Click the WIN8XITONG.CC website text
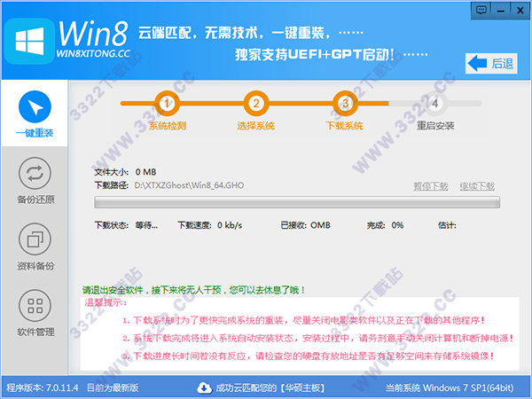 93,53
